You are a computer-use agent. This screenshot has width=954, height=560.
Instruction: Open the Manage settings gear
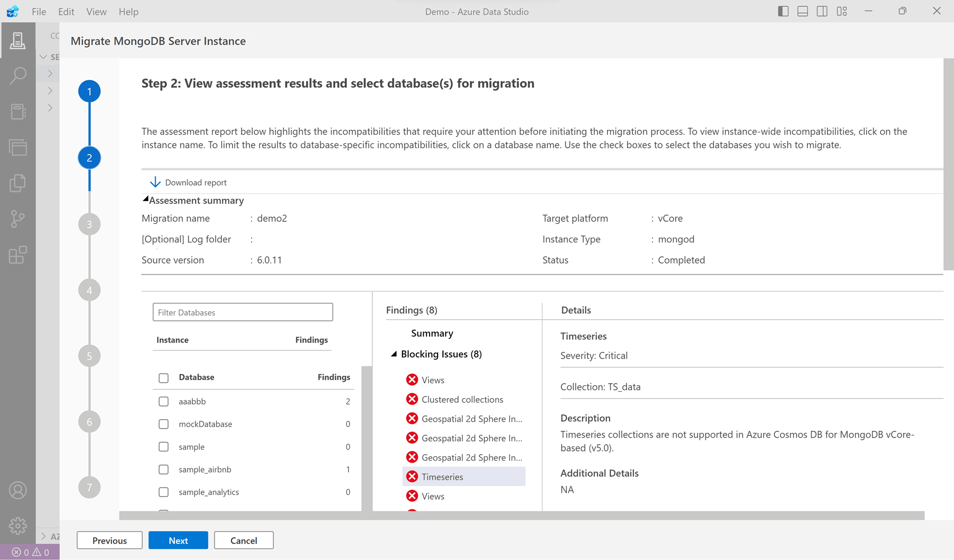click(18, 526)
